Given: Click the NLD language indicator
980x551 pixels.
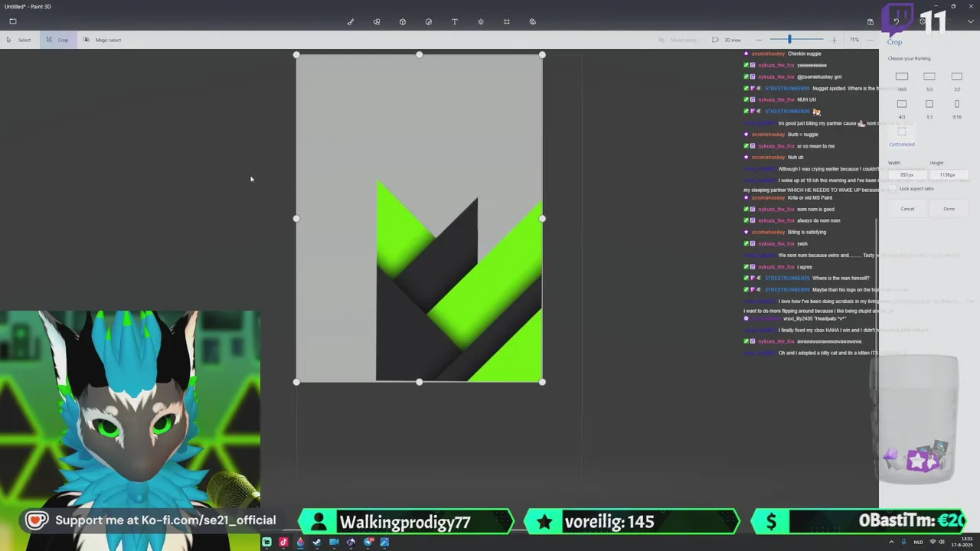Looking at the screenshot, I should point(918,543).
